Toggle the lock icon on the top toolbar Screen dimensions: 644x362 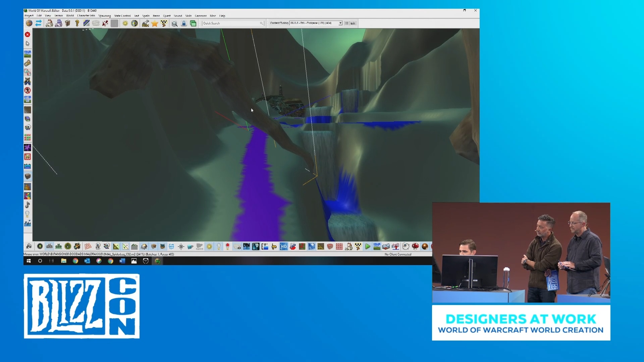coord(183,23)
